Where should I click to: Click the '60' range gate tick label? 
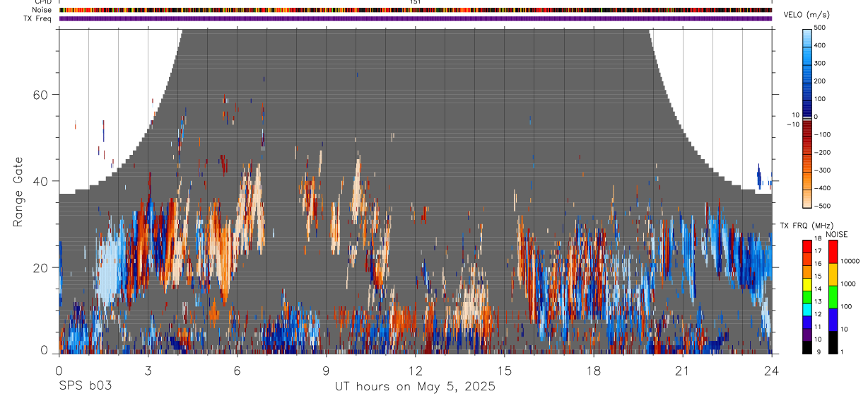pos(42,95)
